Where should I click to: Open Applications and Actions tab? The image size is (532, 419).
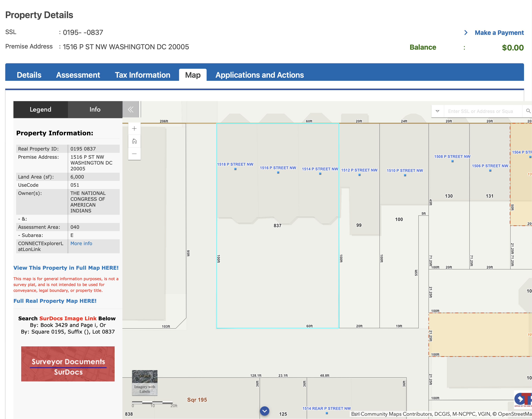pos(259,75)
